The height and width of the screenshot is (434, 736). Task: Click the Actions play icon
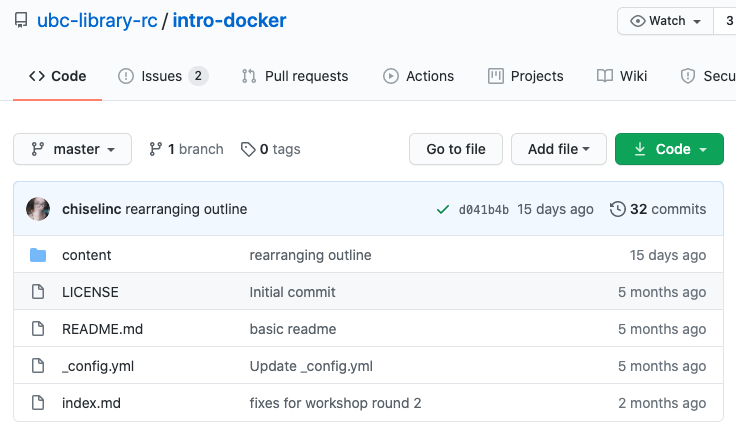pyautogui.click(x=391, y=76)
